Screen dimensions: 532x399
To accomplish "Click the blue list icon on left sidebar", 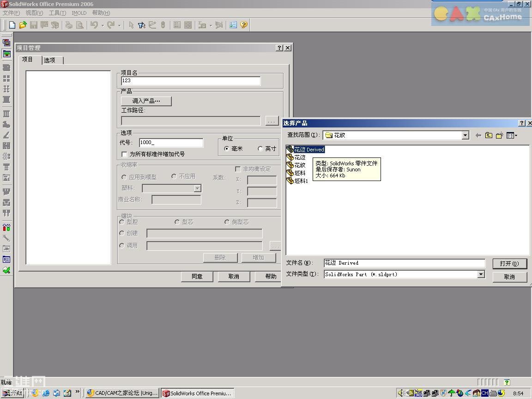I will 6,260.
